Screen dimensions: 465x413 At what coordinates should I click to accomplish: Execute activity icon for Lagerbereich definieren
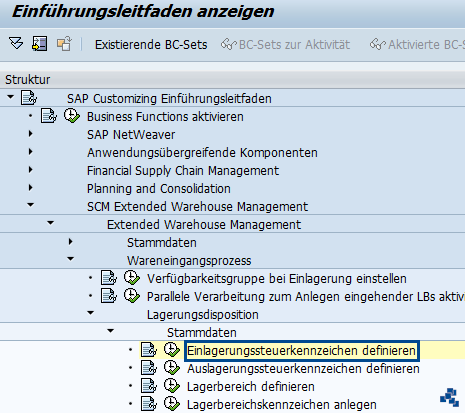click(172, 386)
